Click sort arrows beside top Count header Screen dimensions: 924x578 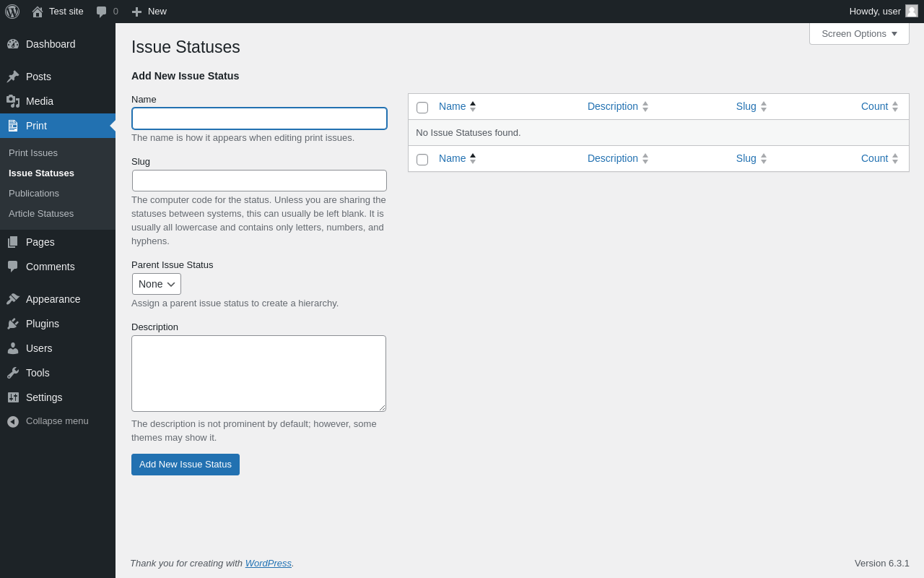pos(895,106)
